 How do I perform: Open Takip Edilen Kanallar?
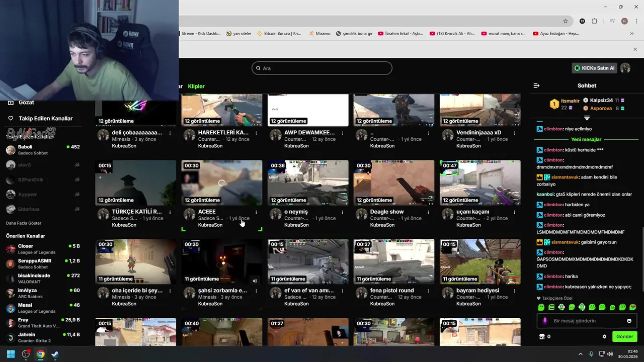click(45, 118)
